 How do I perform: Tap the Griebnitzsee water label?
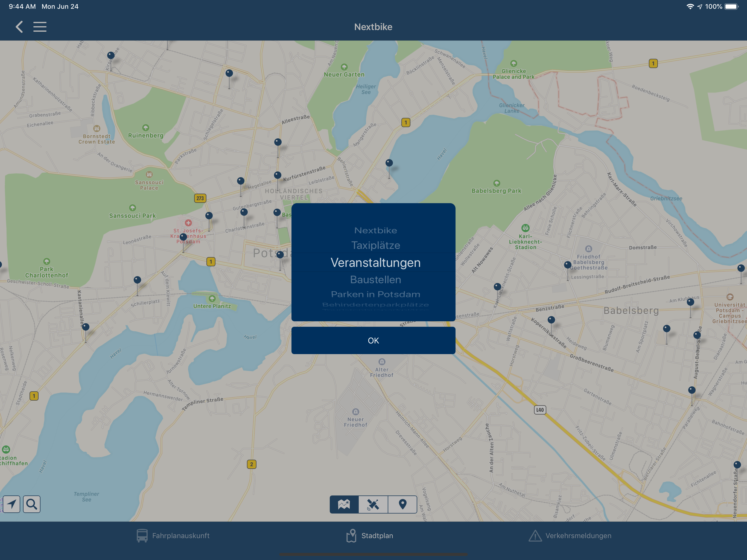[666, 198]
